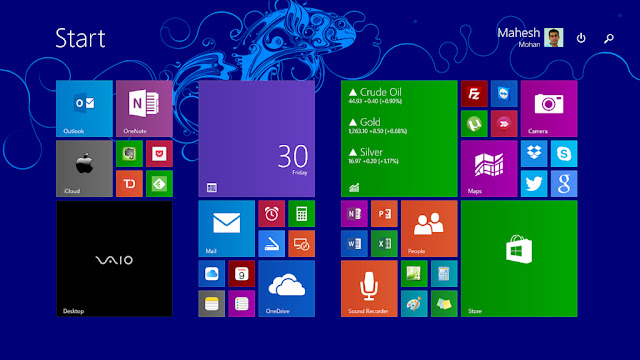Viewport: 640px width, 360px height.
Task: Launch the Dropbox tile
Action: 534,154
